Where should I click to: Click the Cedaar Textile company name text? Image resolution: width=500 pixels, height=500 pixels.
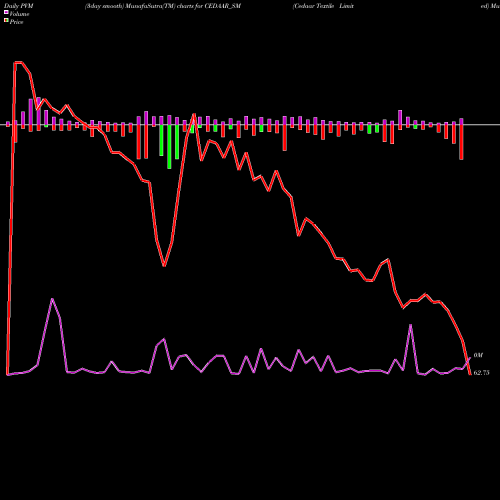tap(323, 6)
